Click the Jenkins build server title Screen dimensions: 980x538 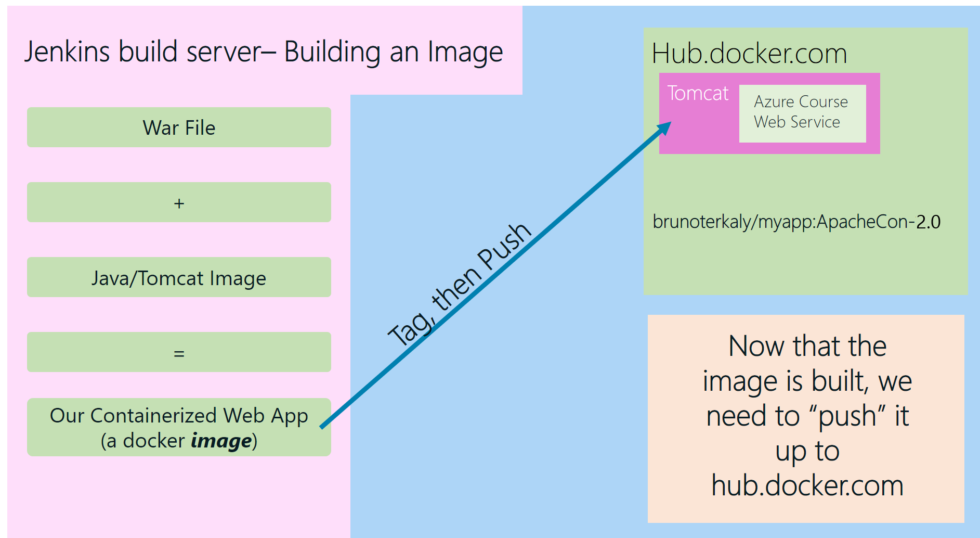click(x=264, y=52)
